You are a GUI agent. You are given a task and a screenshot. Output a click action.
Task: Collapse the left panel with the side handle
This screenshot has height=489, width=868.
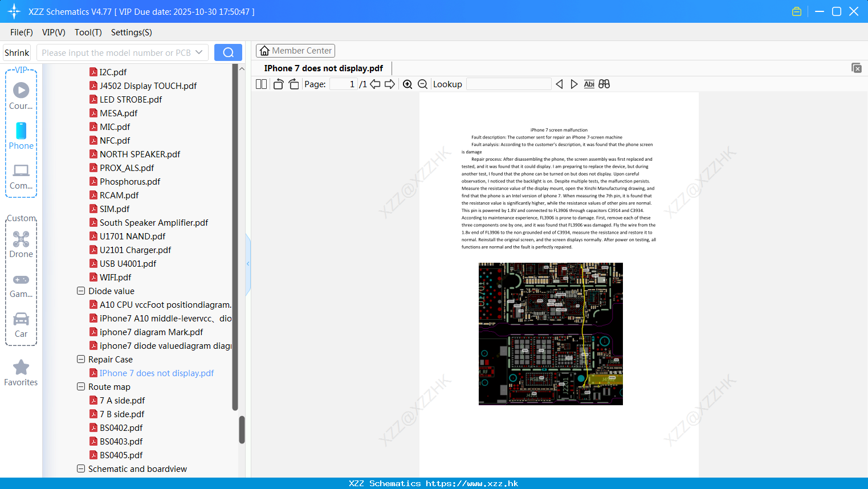coord(248,264)
